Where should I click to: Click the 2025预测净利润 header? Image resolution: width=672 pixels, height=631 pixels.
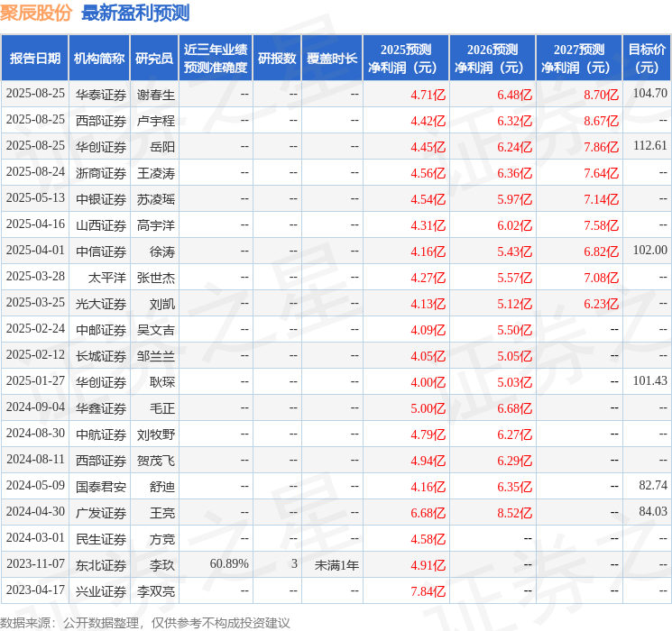coord(406,59)
